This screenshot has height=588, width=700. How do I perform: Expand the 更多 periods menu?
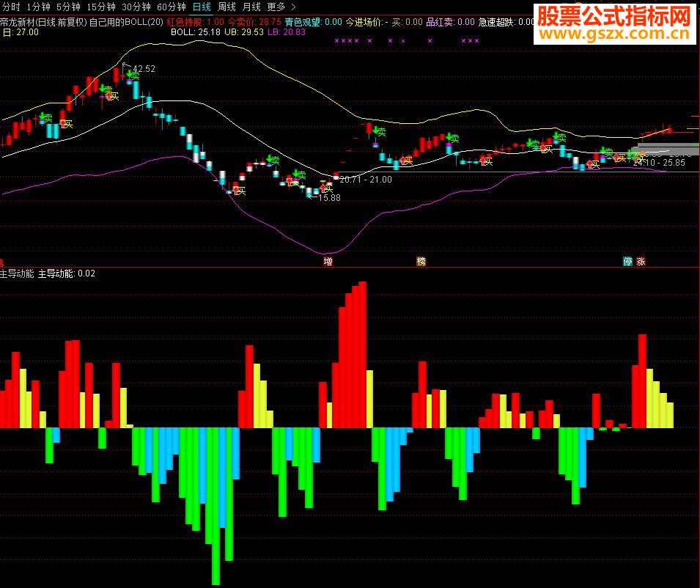[281, 7]
